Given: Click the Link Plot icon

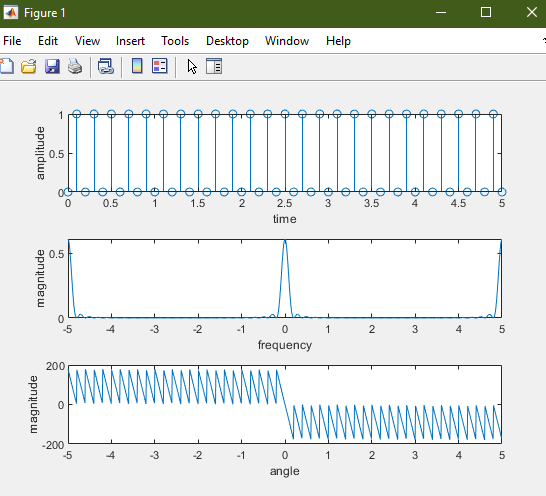Looking at the screenshot, I should click(x=106, y=66).
